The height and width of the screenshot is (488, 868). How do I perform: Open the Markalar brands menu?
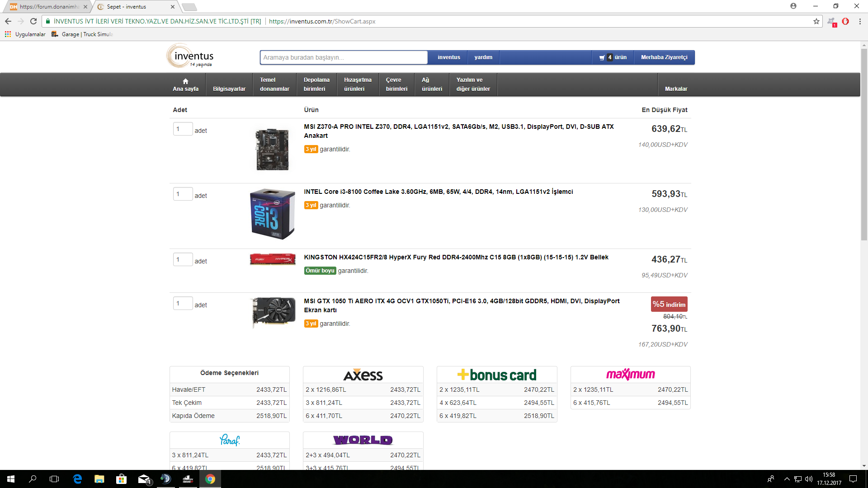pyautogui.click(x=676, y=84)
